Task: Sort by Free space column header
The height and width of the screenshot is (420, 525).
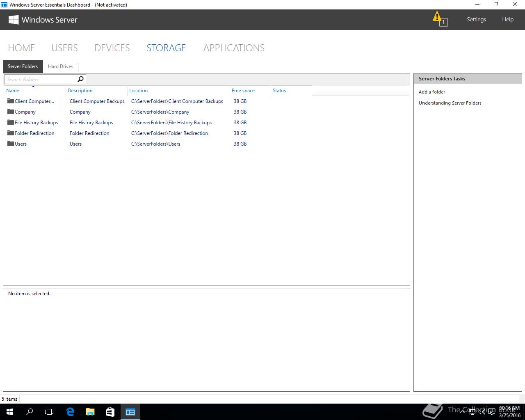Action: click(250, 91)
